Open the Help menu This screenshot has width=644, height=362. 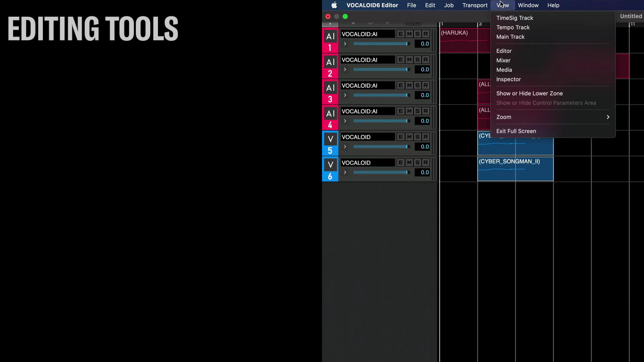[x=553, y=5]
